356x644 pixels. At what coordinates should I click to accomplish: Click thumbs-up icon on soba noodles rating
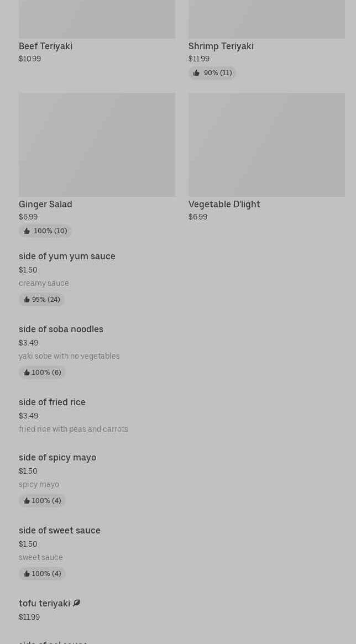tap(27, 373)
